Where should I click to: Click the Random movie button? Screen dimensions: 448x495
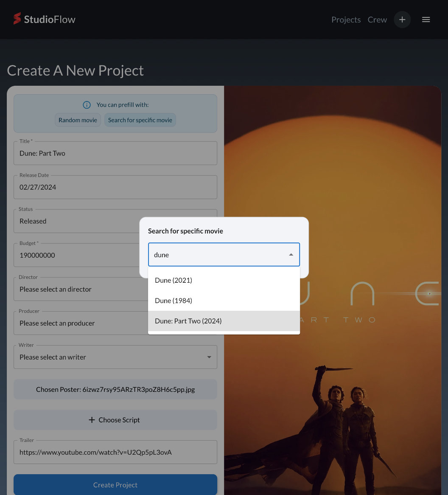point(78,120)
